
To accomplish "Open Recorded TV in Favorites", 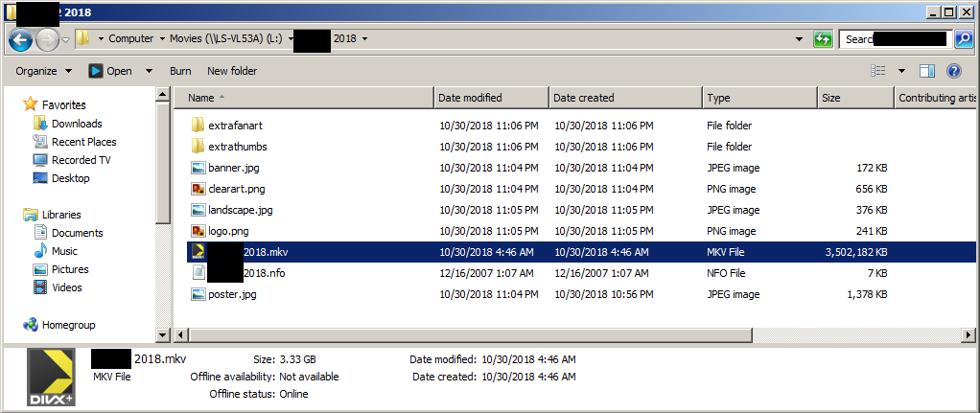I will pyautogui.click(x=81, y=160).
